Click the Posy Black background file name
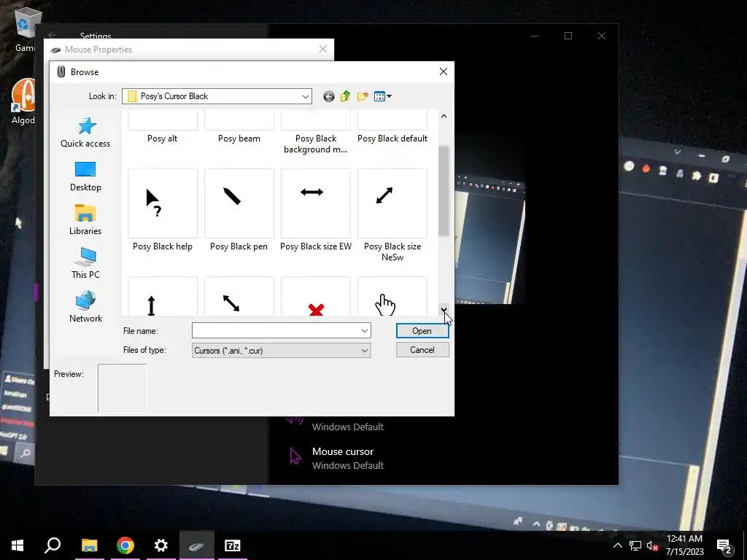The width and height of the screenshot is (747, 560). tap(315, 144)
